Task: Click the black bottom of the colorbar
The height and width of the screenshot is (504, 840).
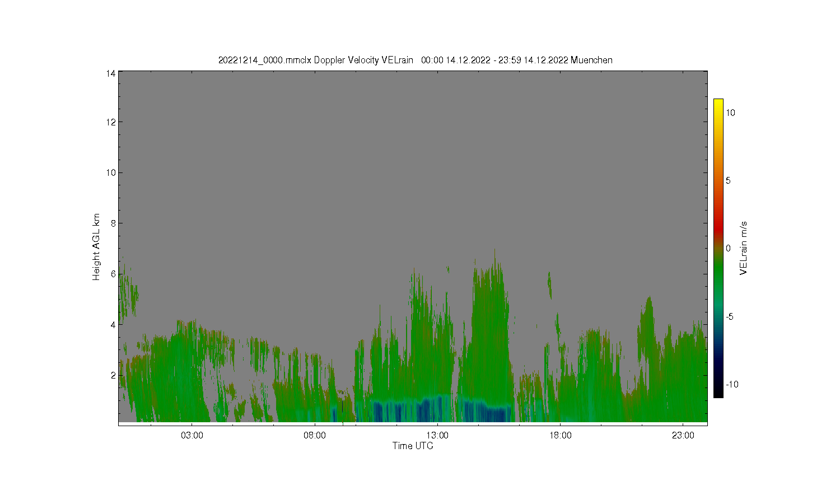Action: pos(718,391)
